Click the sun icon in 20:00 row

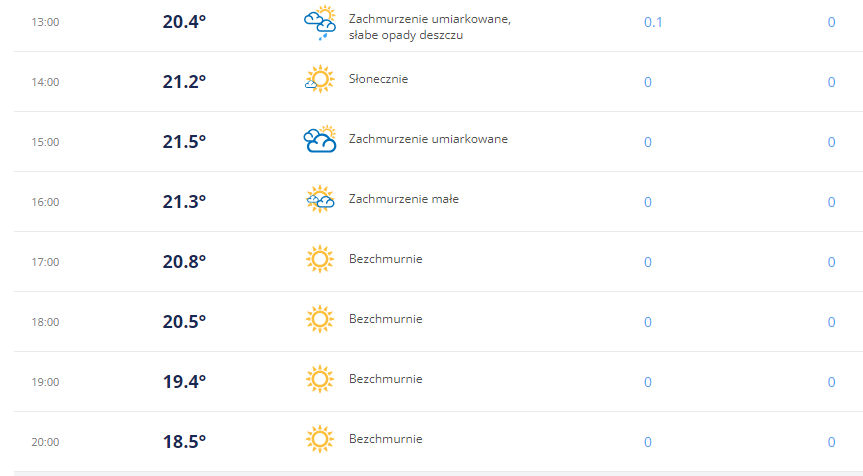coord(320,439)
